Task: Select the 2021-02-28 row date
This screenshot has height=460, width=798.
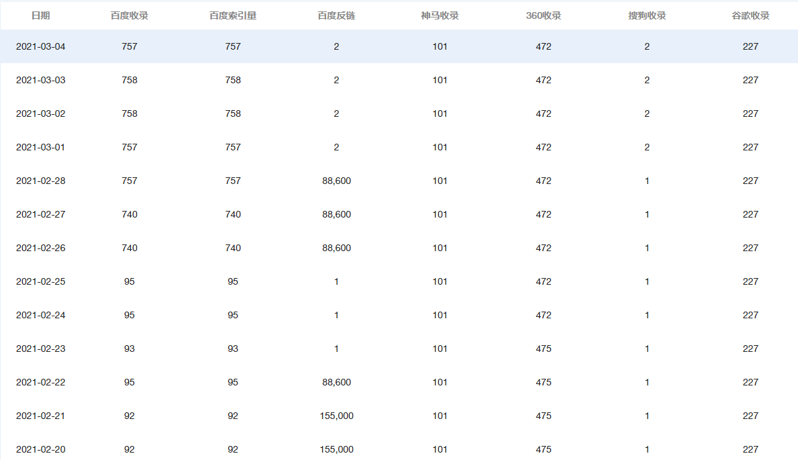Action: [40, 181]
